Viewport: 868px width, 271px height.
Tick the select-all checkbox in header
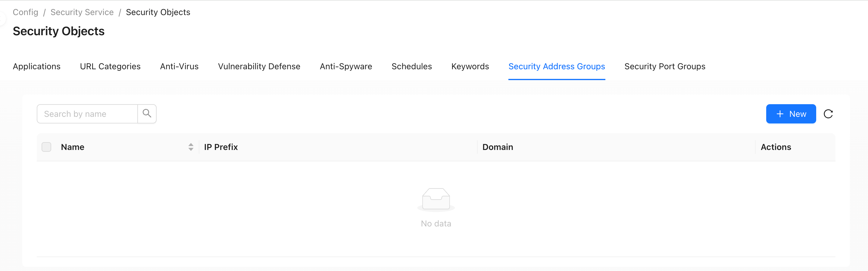[46, 147]
